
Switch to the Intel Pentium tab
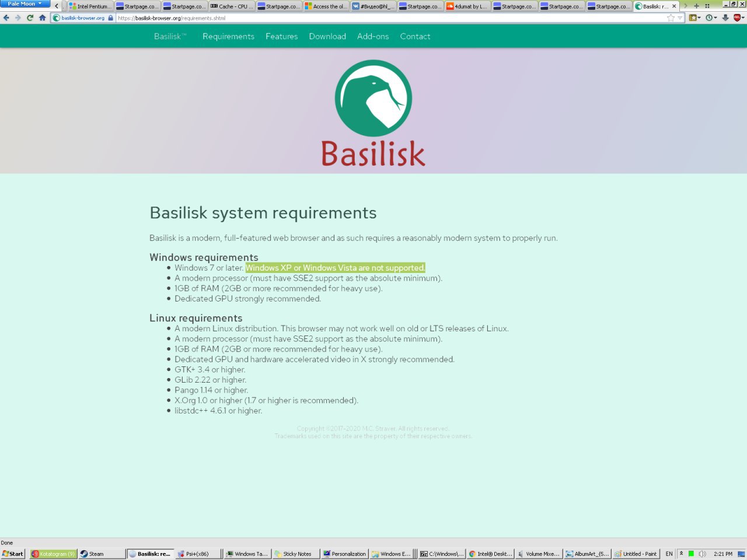coord(89,6)
